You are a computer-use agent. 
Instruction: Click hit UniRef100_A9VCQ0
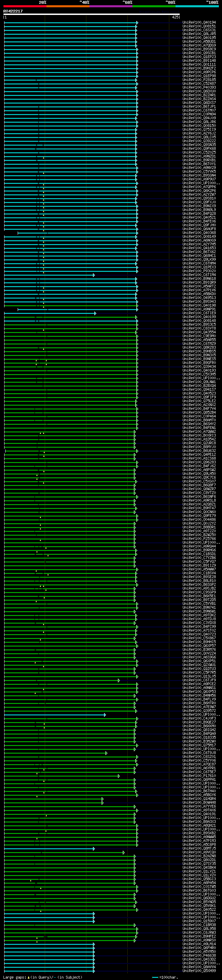[x=199, y=852]
